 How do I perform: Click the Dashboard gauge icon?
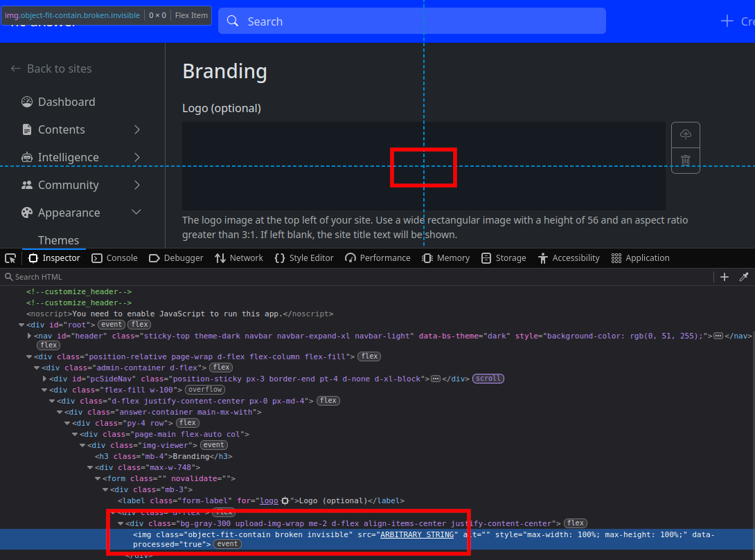pos(27,102)
